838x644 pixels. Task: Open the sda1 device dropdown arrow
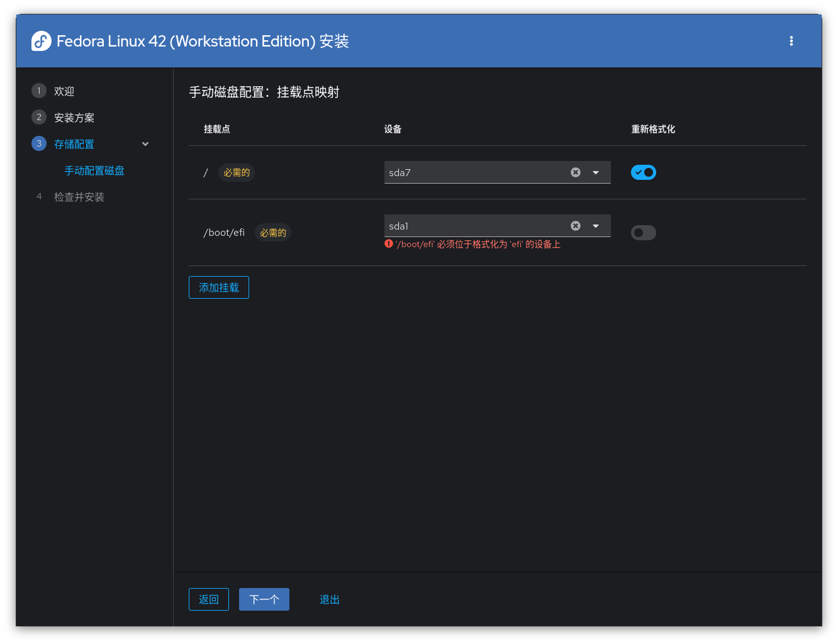[596, 226]
